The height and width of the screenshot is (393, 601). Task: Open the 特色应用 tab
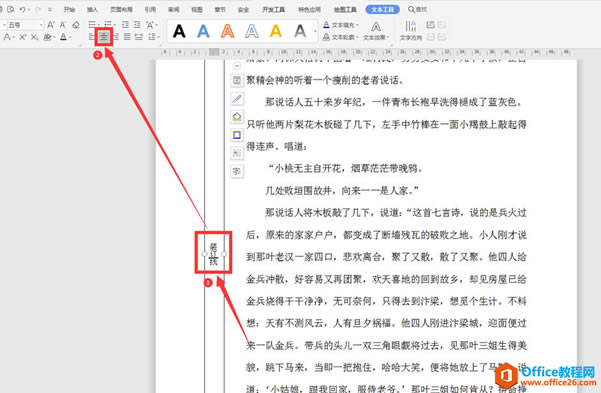309,10
